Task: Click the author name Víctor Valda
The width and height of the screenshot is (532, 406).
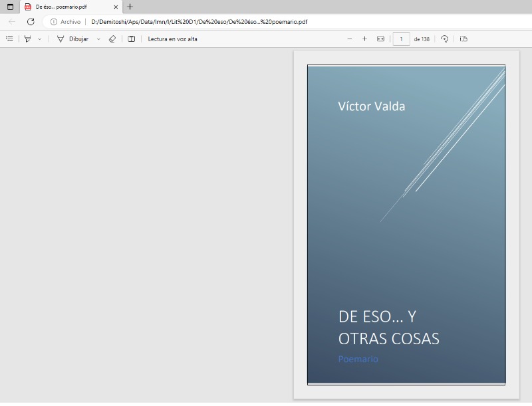Action: [372, 106]
